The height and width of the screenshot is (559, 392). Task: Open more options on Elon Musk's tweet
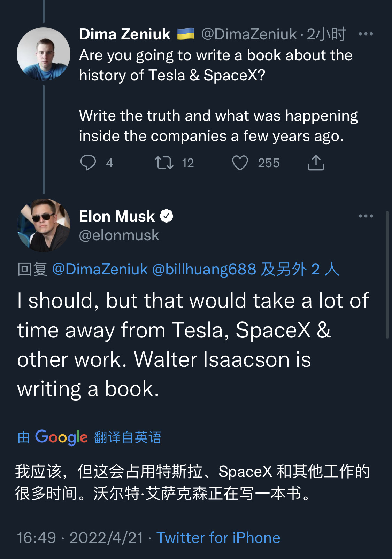pos(366,216)
